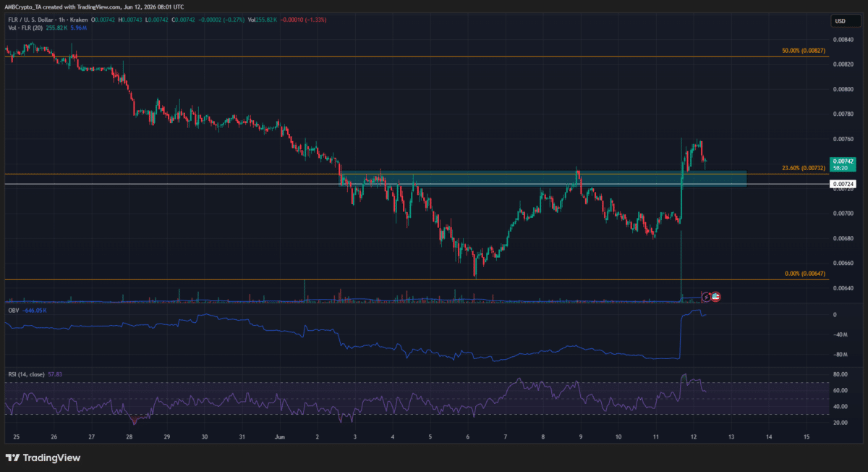The width and height of the screenshot is (868, 472).
Task: Click date 31 on the time axis
Action: click(242, 437)
